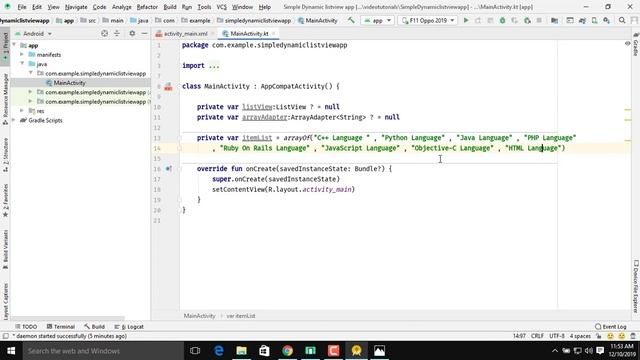Screen dimensions: 640x360
Task: Open the app run configuration dropdown
Action: [x=377, y=20]
